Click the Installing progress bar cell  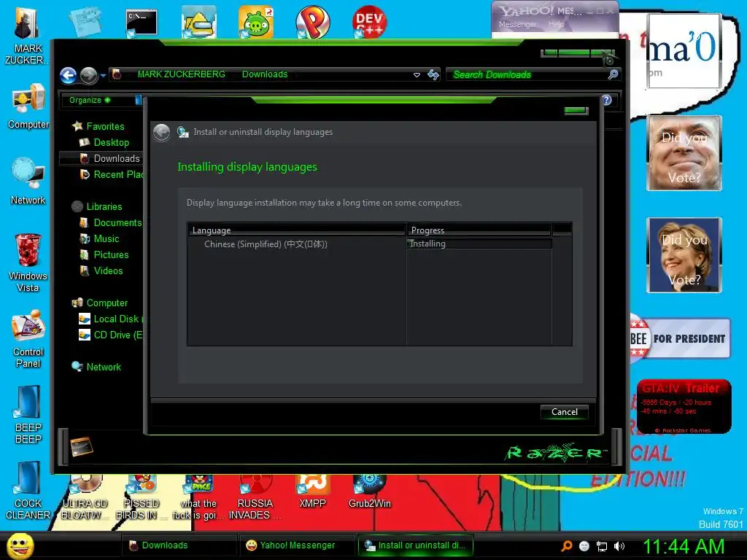click(x=479, y=244)
